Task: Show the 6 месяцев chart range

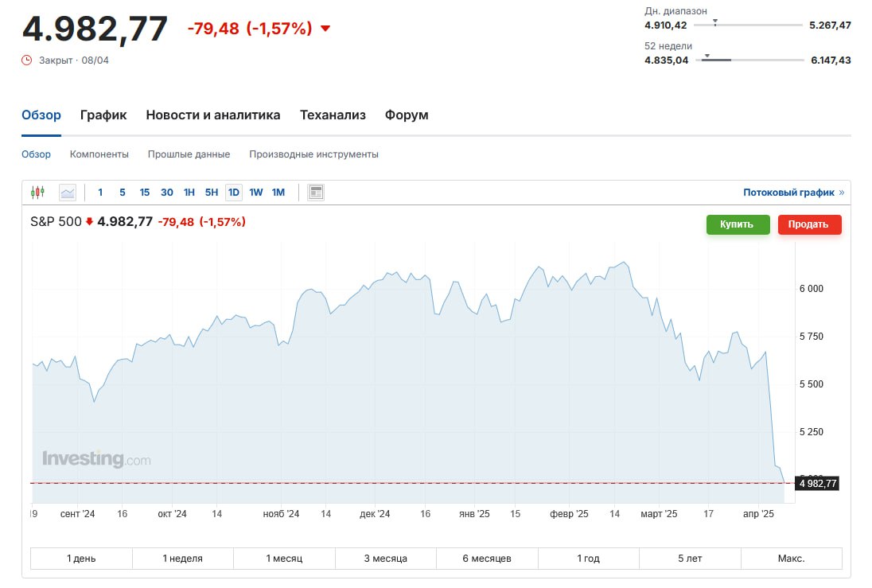Action: pos(487,559)
